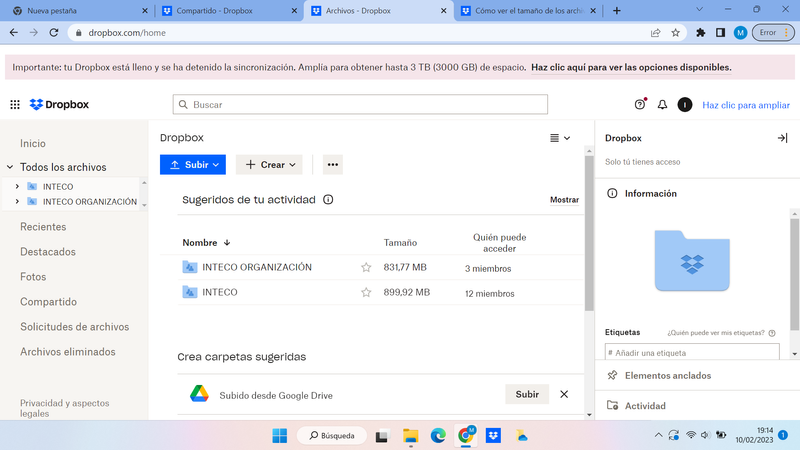The height and width of the screenshot is (450, 800).
Task: Go to Inicio in sidebar
Action: [x=33, y=143]
